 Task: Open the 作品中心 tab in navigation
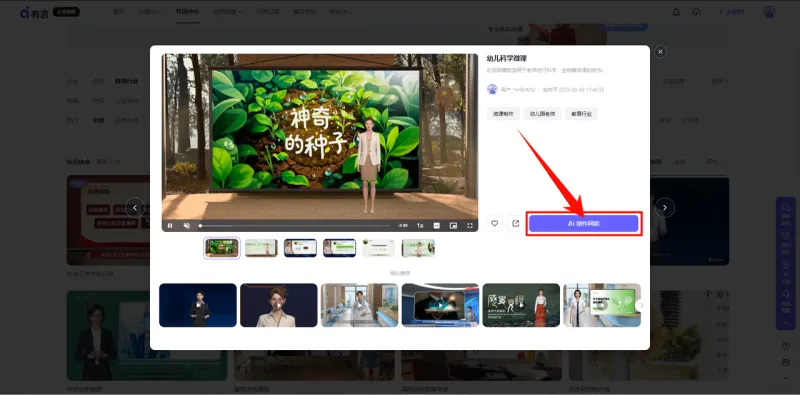pos(187,11)
